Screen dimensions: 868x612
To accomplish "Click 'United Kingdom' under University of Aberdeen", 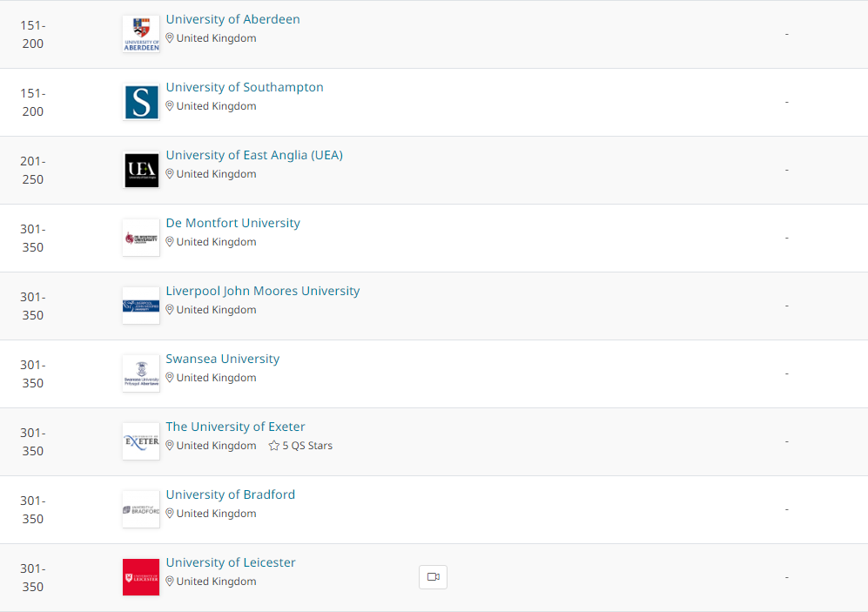I will tap(217, 38).
